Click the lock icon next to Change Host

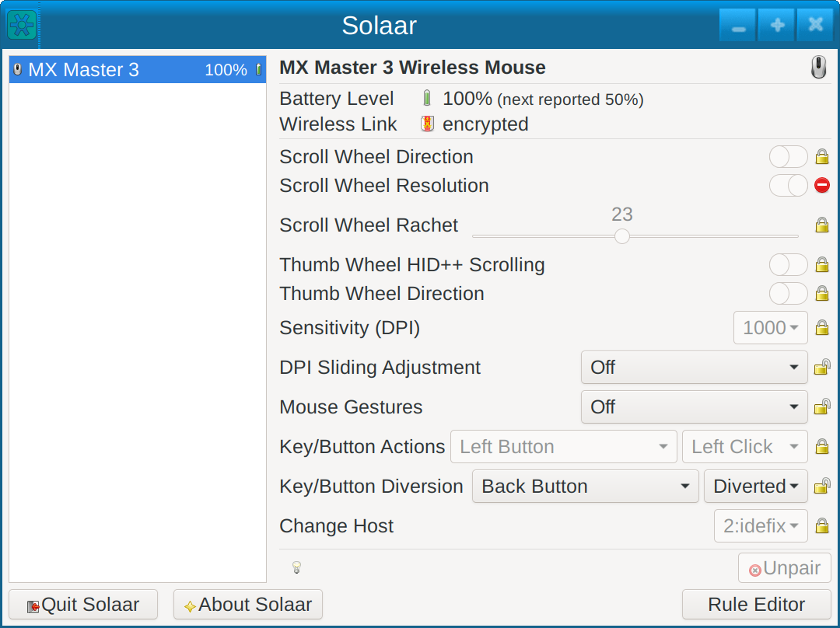click(x=821, y=526)
